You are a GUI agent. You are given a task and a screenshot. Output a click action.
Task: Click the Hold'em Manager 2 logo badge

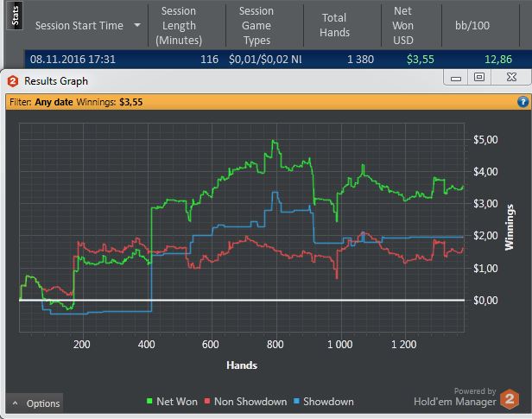click(x=510, y=399)
